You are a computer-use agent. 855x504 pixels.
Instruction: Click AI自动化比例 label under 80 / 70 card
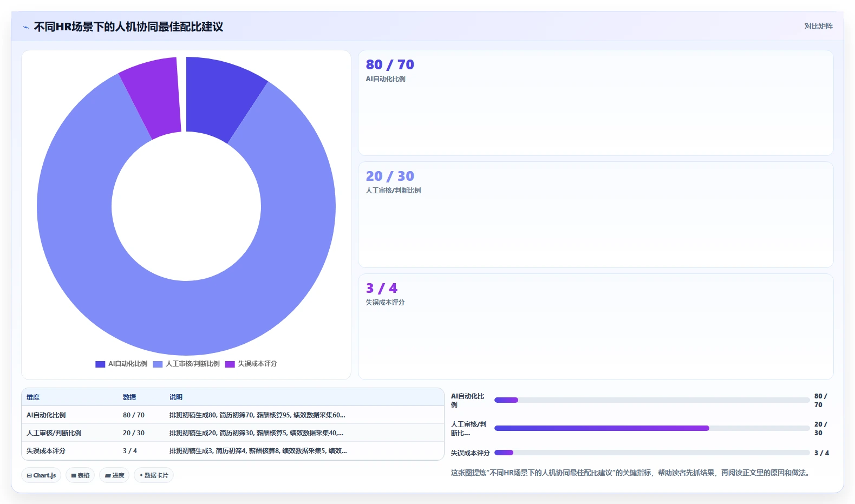click(x=386, y=79)
